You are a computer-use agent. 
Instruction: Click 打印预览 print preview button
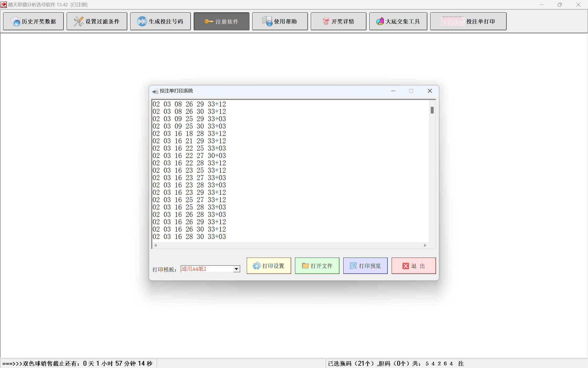tap(365, 266)
